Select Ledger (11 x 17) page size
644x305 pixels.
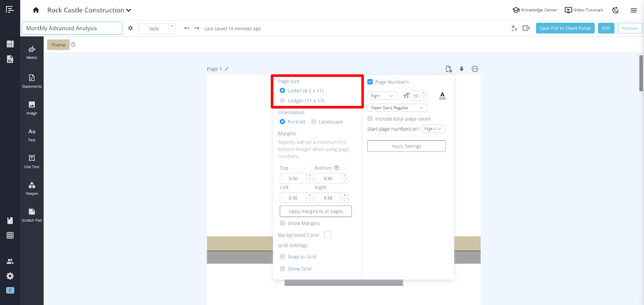pyautogui.click(x=282, y=100)
